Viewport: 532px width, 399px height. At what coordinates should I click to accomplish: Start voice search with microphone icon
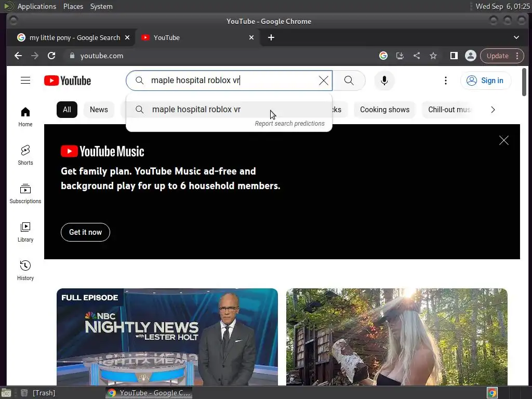(384, 81)
